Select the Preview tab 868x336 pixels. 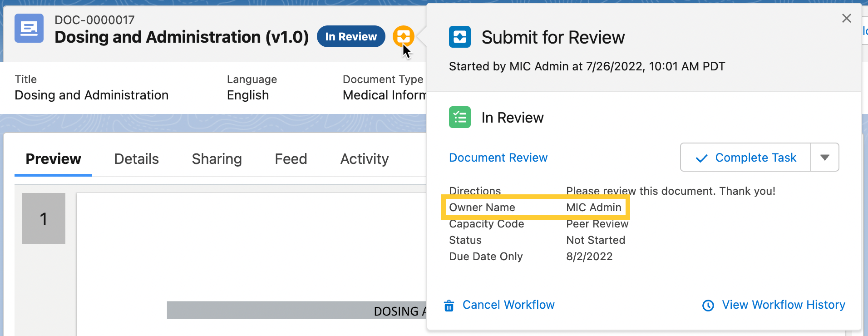(x=53, y=159)
